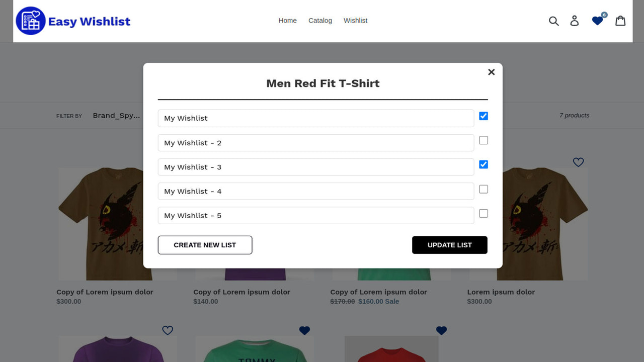Viewport: 644px width, 362px height.
Task: Open the shopping cart bag icon
Action: point(620,21)
